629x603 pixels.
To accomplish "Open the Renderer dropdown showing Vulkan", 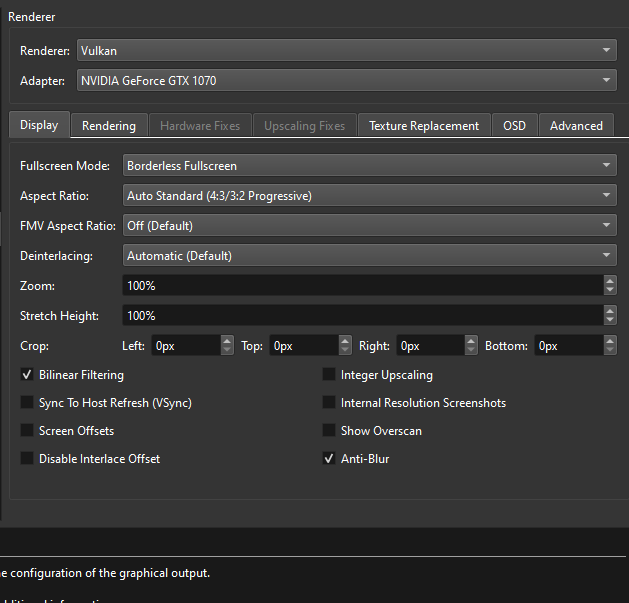I will [347, 51].
